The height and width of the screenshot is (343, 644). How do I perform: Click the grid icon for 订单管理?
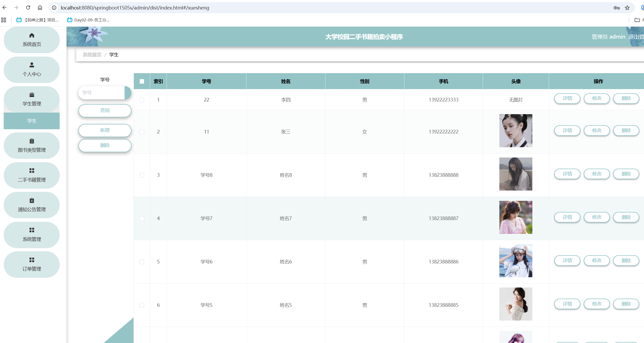tap(32, 260)
